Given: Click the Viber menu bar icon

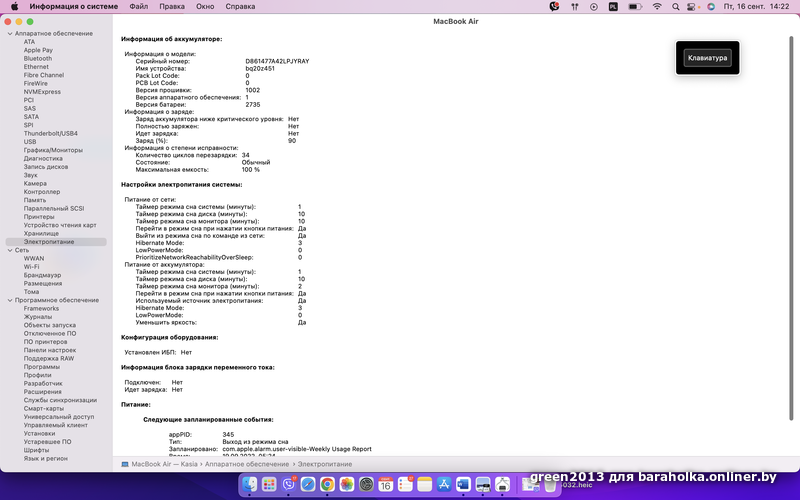Looking at the screenshot, I should tap(555, 7).
